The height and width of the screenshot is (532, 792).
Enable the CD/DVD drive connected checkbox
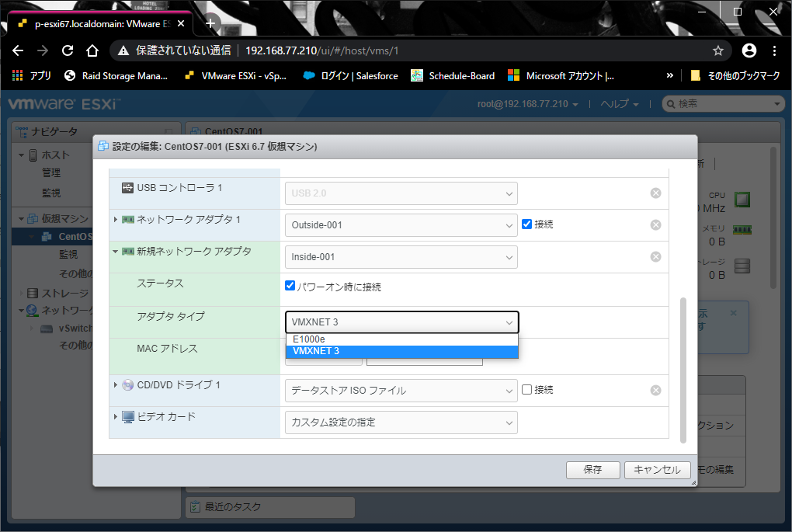point(526,390)
